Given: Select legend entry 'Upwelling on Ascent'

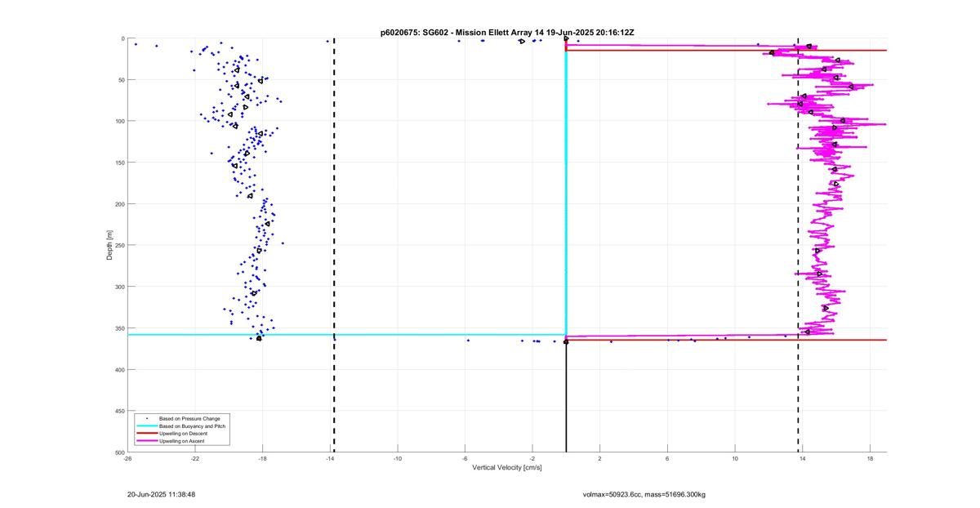Looking at the screenshot, I should click(x=182, y=441).
